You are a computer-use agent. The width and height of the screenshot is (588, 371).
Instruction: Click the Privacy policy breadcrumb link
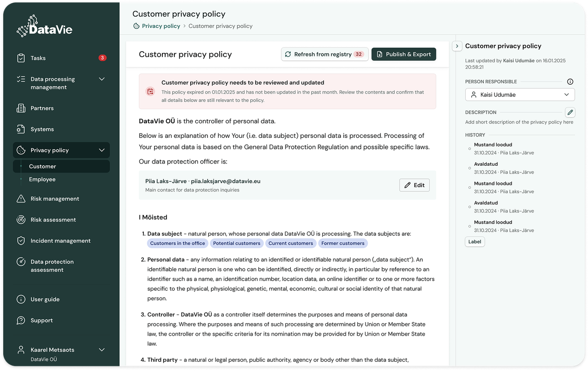click(x=161, y=26)
